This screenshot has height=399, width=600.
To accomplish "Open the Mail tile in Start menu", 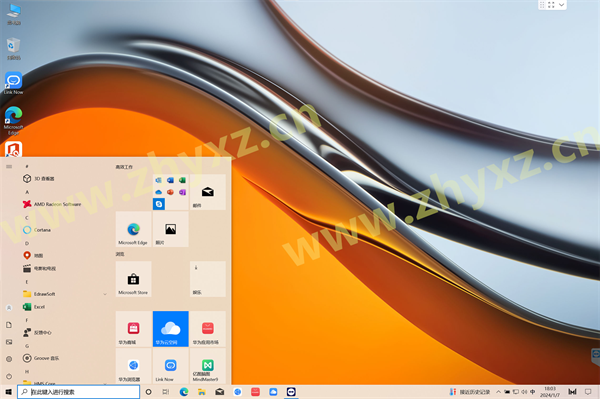I will pyautogui.click(x=208, y=192).
